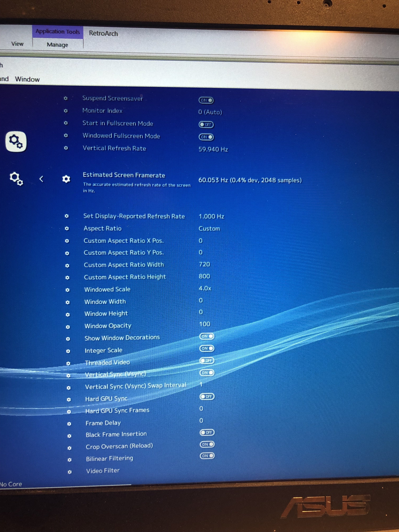This screenshot has width=399, height=532.
Task: Change the Windowed Scale value 4.0x
Action: pos(205,288)
